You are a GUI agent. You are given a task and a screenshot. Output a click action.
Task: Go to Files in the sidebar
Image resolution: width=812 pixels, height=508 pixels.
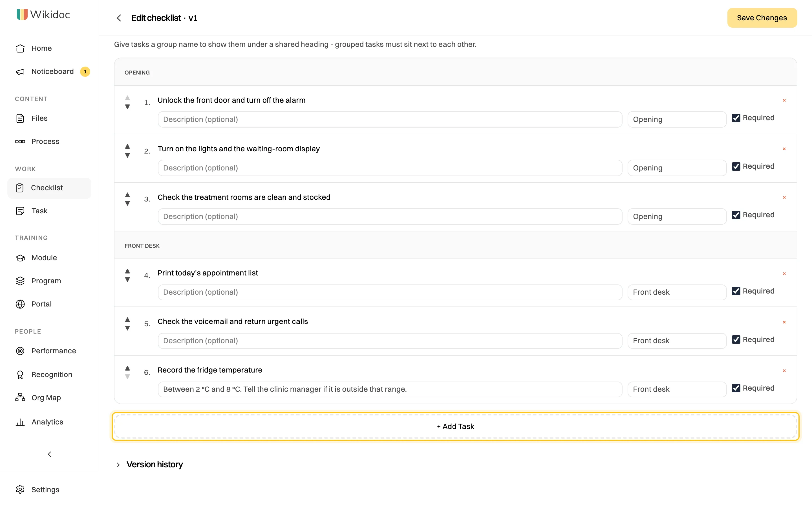[x=49, y=118]
